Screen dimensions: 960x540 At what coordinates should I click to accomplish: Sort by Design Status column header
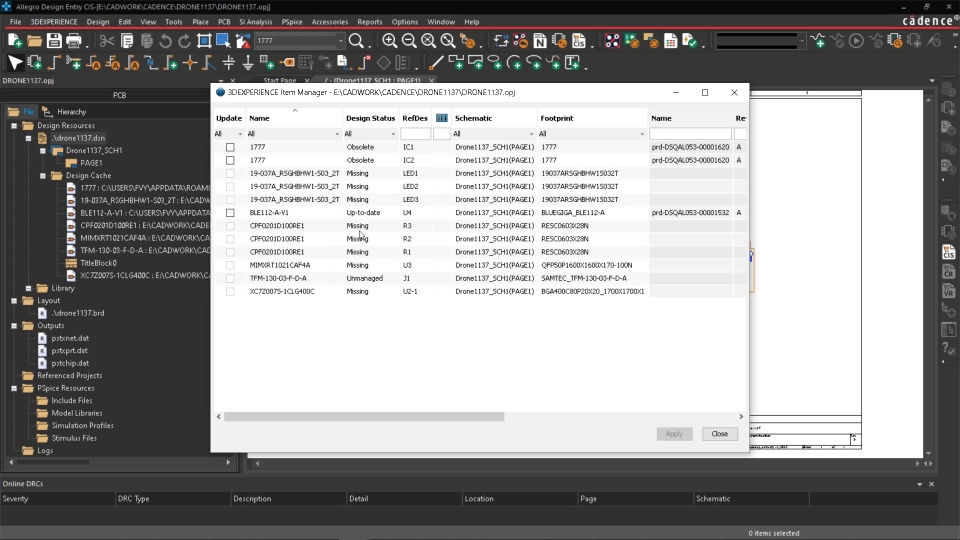[x=370, y=118]
